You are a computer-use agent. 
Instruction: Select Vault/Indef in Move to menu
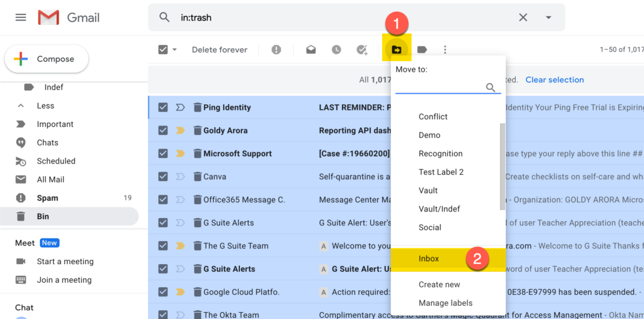pyautogui.click(x=439, y=209)
